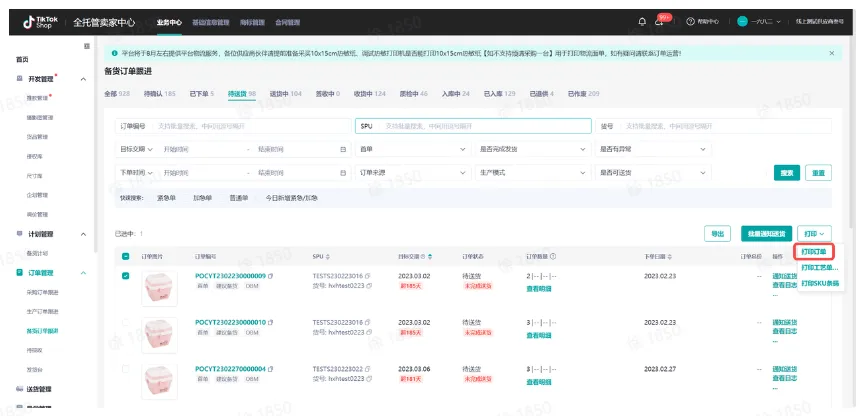The image size is (866, 416).
Task: Open the 下单时间 date type selector
Action: 136,173
